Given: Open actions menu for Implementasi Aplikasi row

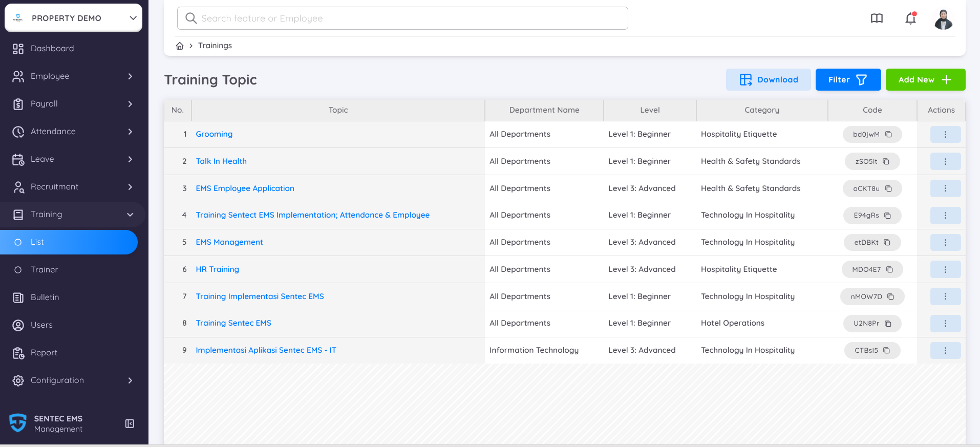Looking at the screenshot, I should 945,350.
